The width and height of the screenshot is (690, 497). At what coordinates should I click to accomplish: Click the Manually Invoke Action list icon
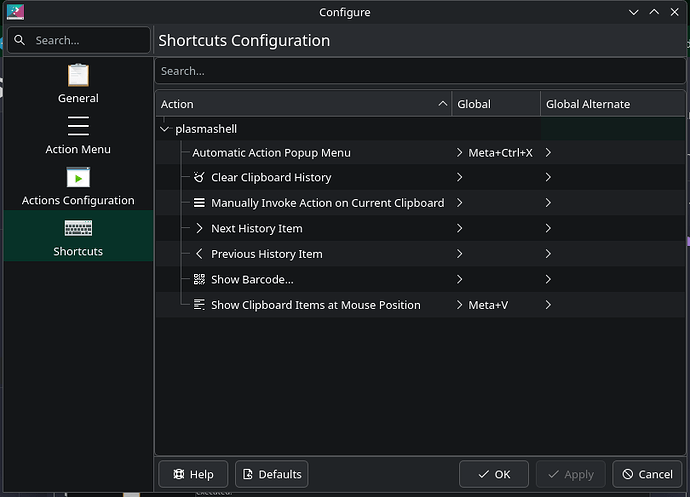point(199,203)
